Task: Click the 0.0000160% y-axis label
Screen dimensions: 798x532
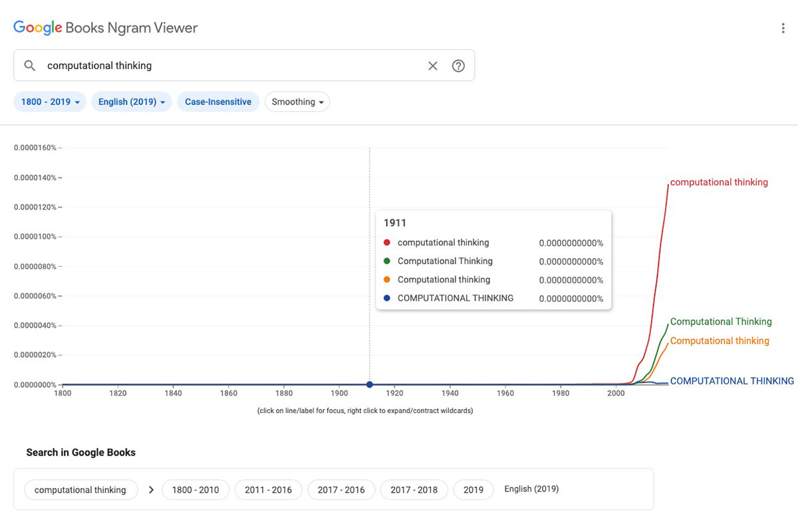Action: tap(35, 148)
